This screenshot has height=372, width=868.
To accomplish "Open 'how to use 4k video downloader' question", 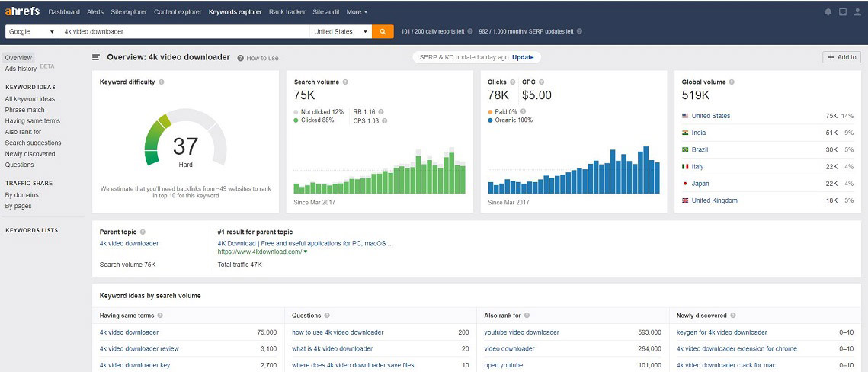I will tap(338, 332).
